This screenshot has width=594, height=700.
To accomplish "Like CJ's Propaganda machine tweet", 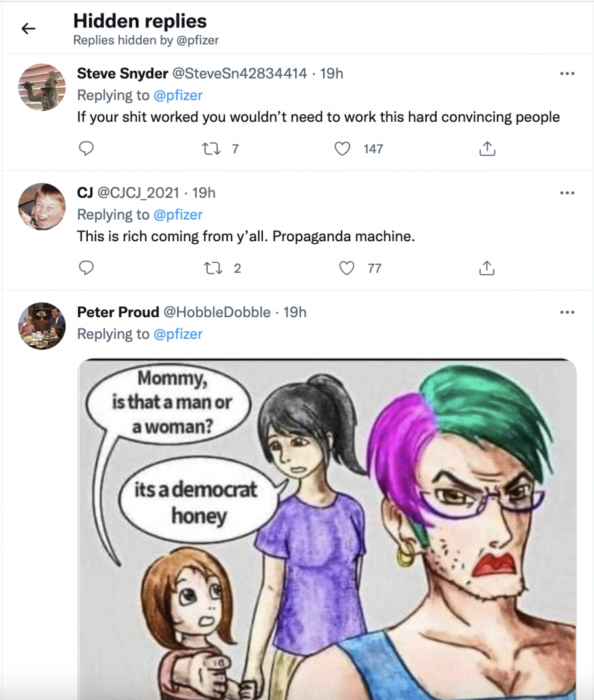I will [x=347, y=268].
